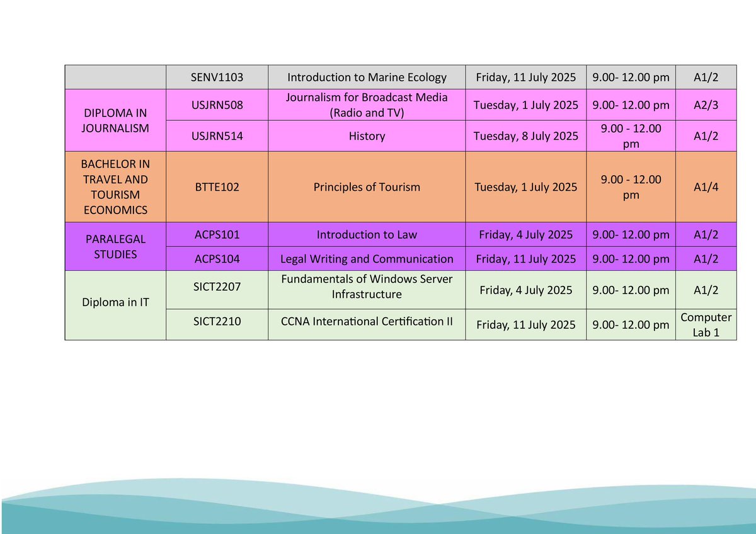Click the date in the ACPS104 row
This screenshot has width=756, height=534.
pos(525,259)
